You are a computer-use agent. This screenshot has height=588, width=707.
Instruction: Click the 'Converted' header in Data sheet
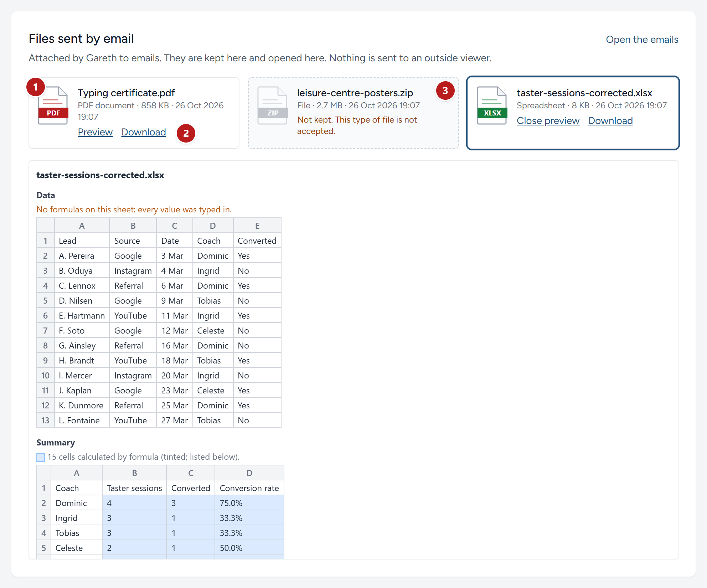(257, 241)
